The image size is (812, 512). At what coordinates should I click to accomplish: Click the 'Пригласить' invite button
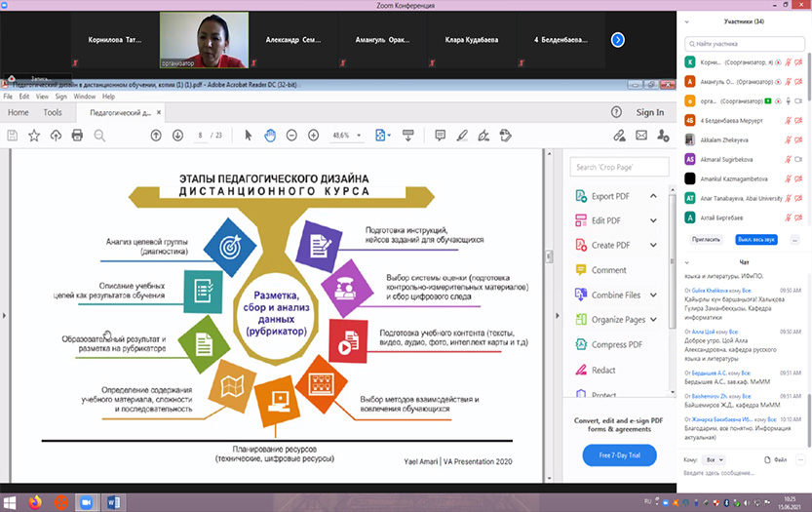pos(707,239)
